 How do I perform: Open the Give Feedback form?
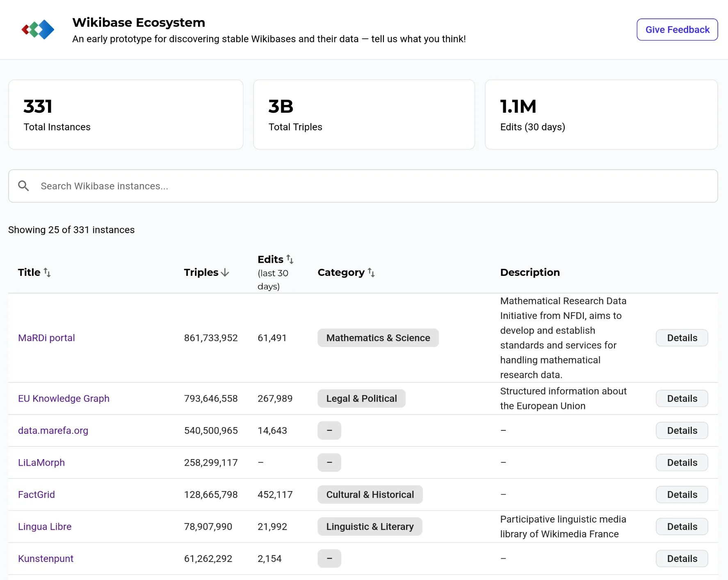point(677,30)
